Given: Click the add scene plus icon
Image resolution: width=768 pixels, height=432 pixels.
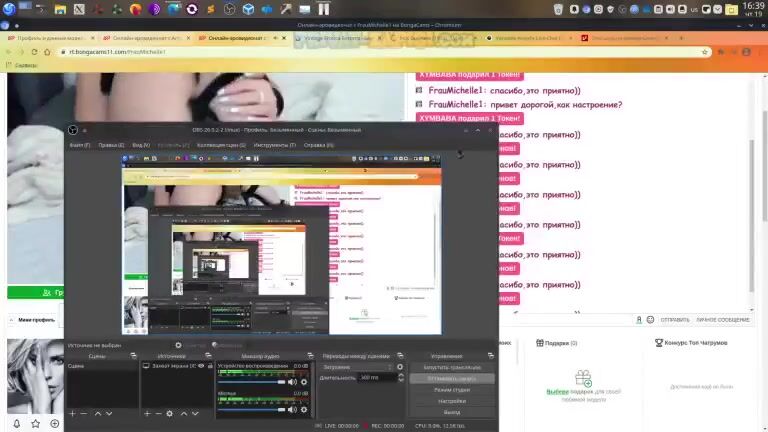Looking at the screenshot, I should point(71,413).
